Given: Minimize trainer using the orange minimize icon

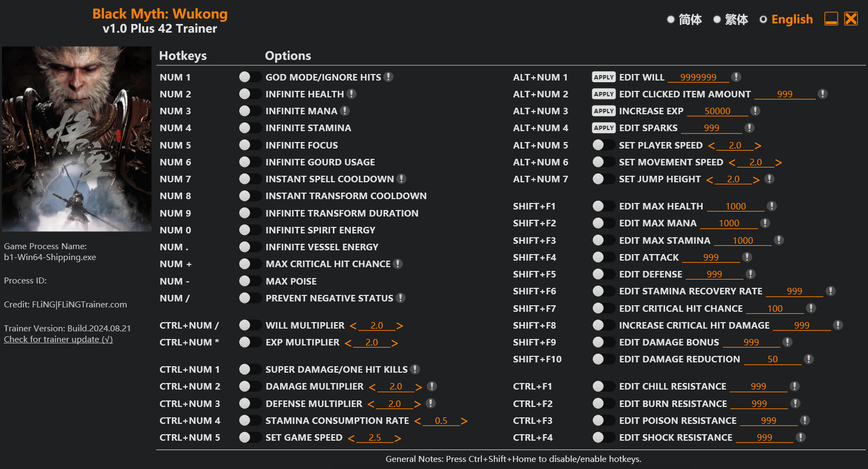Looking at the screenshot, I should click(831, 19).
